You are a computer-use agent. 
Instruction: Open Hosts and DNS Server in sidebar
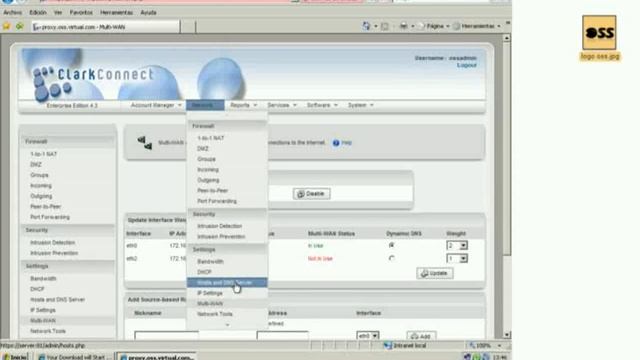58,300
